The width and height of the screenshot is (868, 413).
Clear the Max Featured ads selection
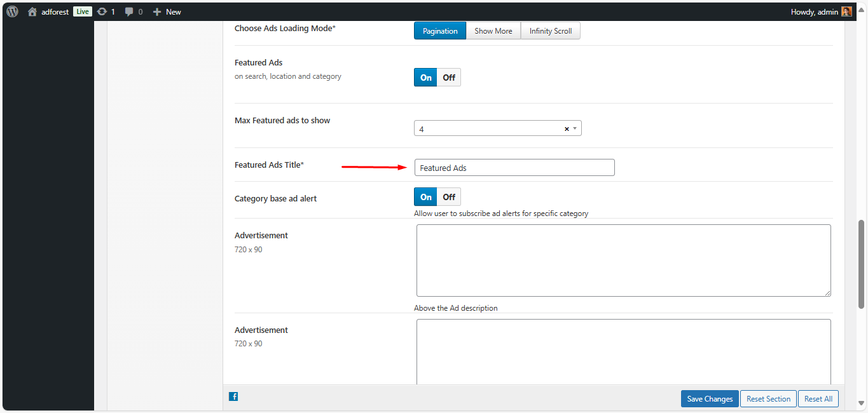pyautogui.click(x=567, y=129)
